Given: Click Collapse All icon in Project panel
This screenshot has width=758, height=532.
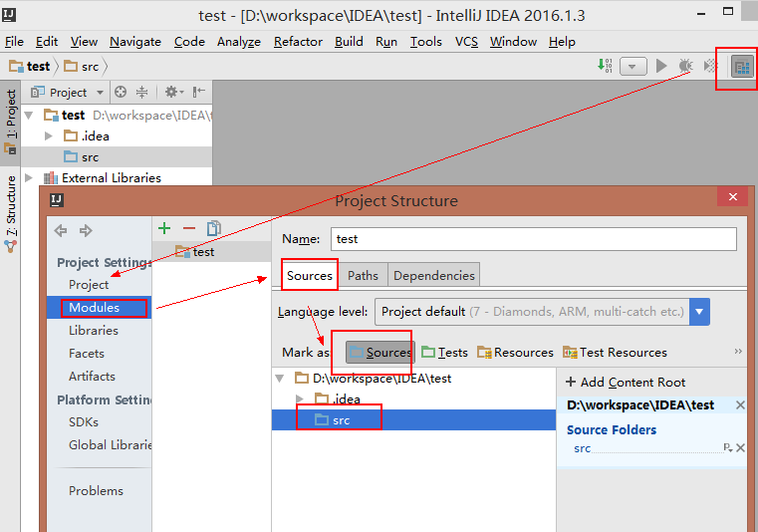Looking at the screenshot, I should pyautogui.click(x=141, y=92).
